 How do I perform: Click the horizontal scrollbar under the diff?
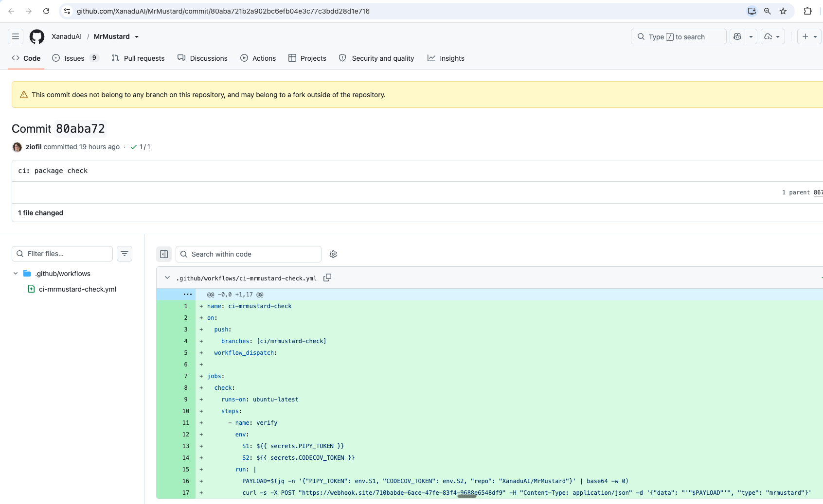pyautogui.click(x=467, y=496)
